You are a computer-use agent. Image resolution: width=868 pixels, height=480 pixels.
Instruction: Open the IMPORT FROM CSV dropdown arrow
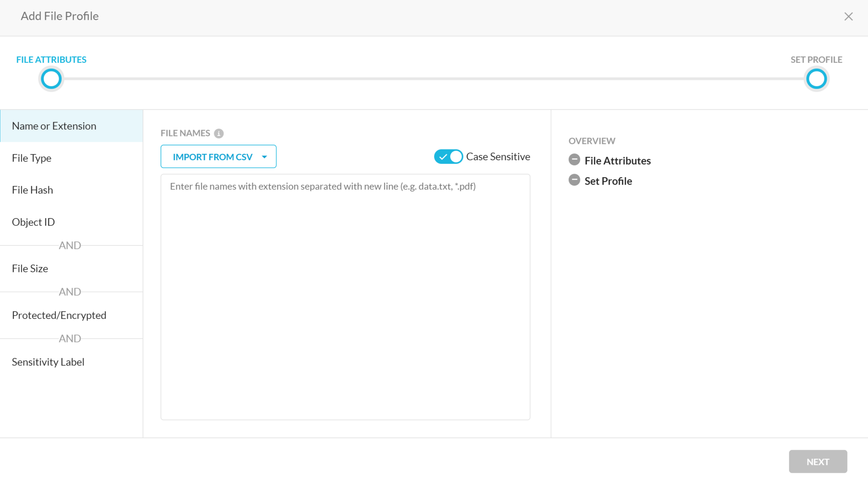tap(264, 156)
